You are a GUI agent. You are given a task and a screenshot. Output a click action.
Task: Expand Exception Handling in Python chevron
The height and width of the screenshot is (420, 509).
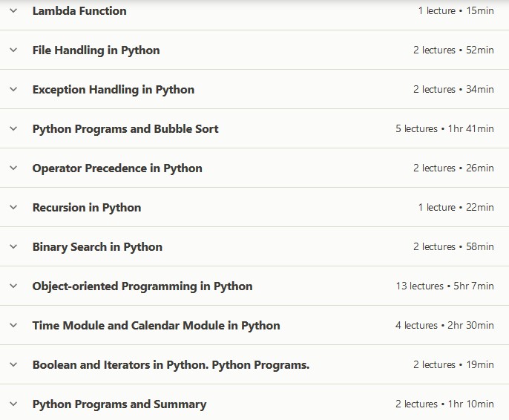coord(13,89)
